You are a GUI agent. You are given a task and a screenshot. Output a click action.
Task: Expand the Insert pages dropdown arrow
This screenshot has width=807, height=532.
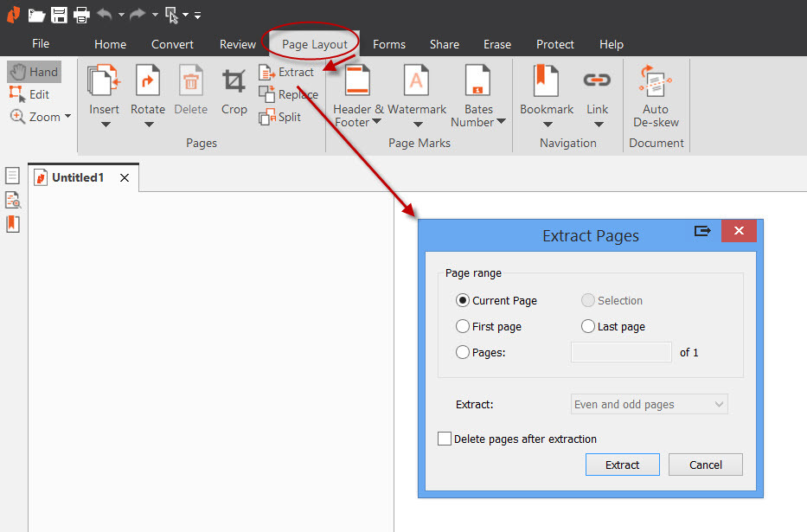tap(105, 125)
